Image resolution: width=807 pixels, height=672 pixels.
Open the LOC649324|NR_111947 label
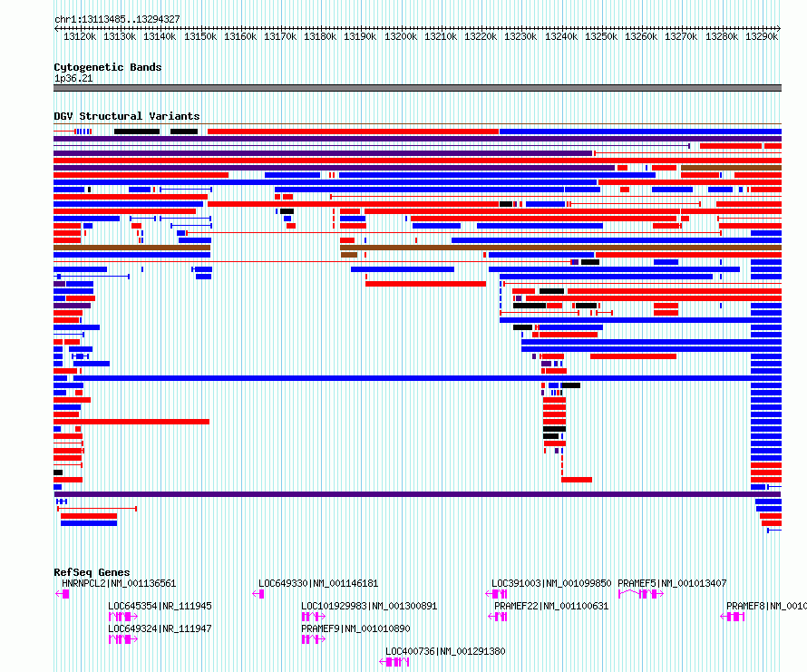coord(160,628)
